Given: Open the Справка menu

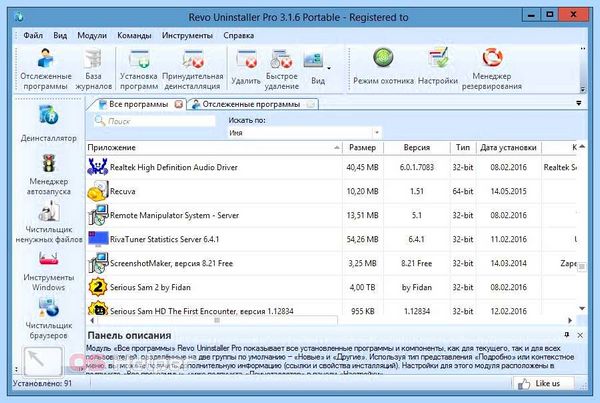Looking at the screenshot, I should pos(238,36).
